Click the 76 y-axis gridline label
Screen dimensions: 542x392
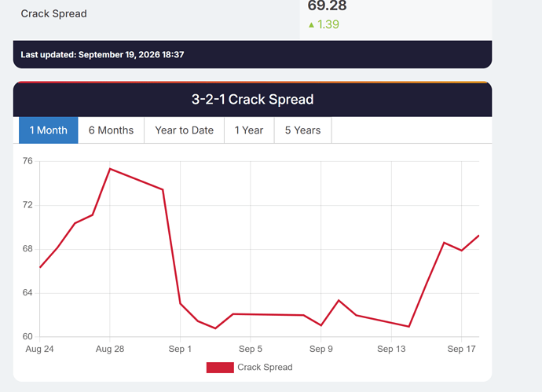click(x=27, y=161)
